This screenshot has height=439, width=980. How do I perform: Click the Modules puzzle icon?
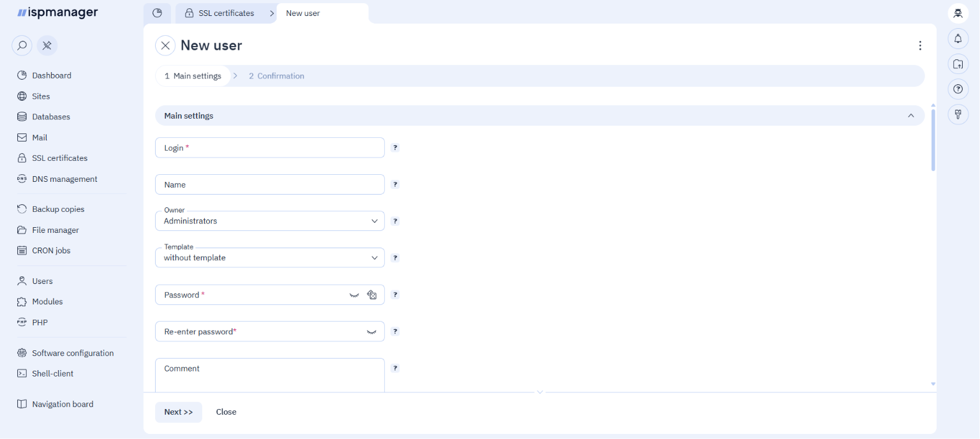tap(22, 301)
